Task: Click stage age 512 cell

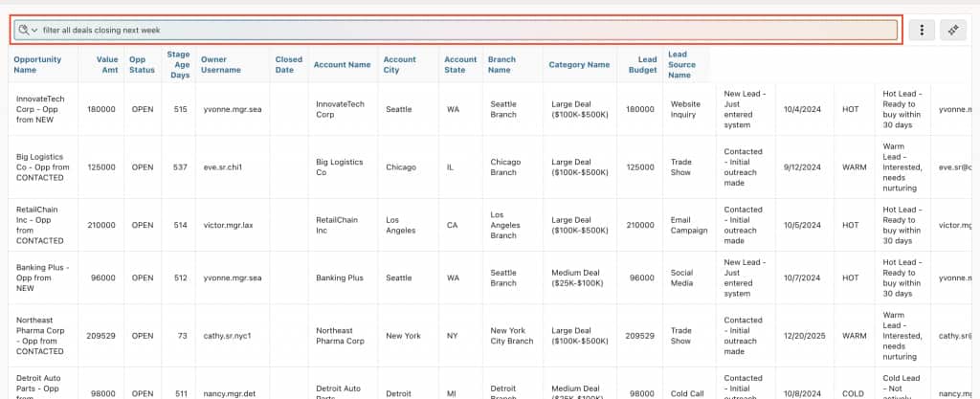Action: (180, 277)
